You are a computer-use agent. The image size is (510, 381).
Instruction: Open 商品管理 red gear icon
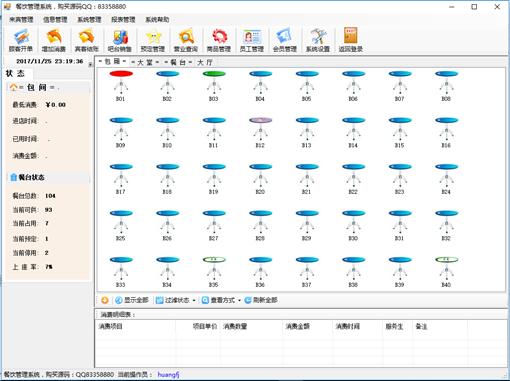click(219, 40)
